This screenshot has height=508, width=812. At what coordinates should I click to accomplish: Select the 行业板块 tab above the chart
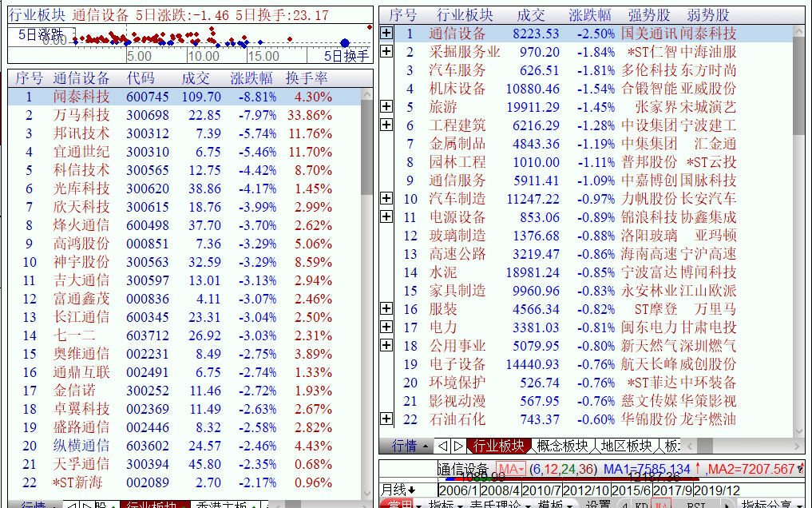coord(499,446)
